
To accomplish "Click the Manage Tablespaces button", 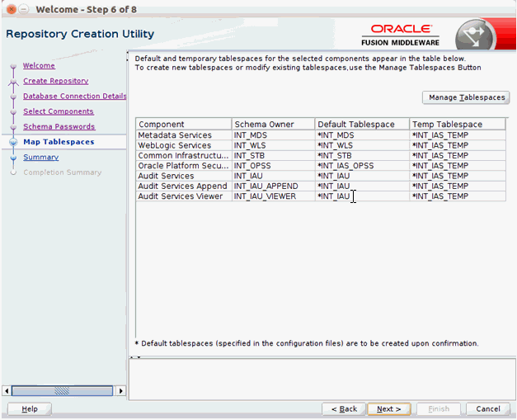I will [x=466, y=97].
